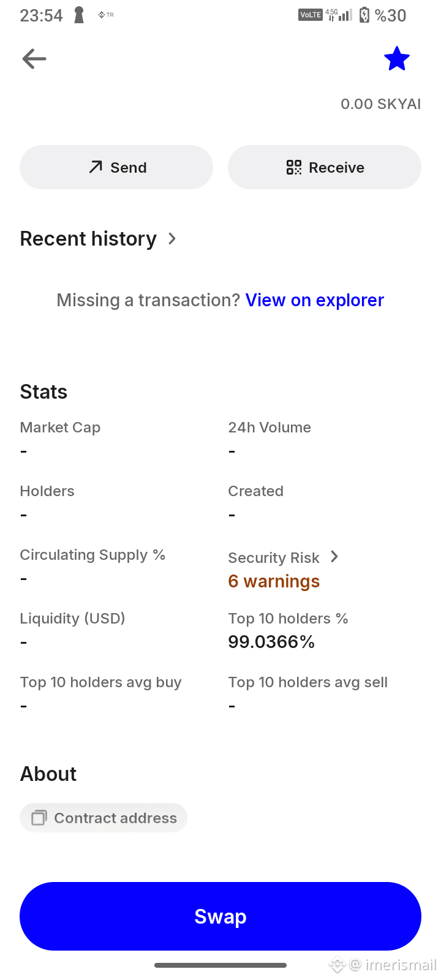Tap the blue Swap button
This screenshot has height=980, width=441.
[x=221, y=916]
